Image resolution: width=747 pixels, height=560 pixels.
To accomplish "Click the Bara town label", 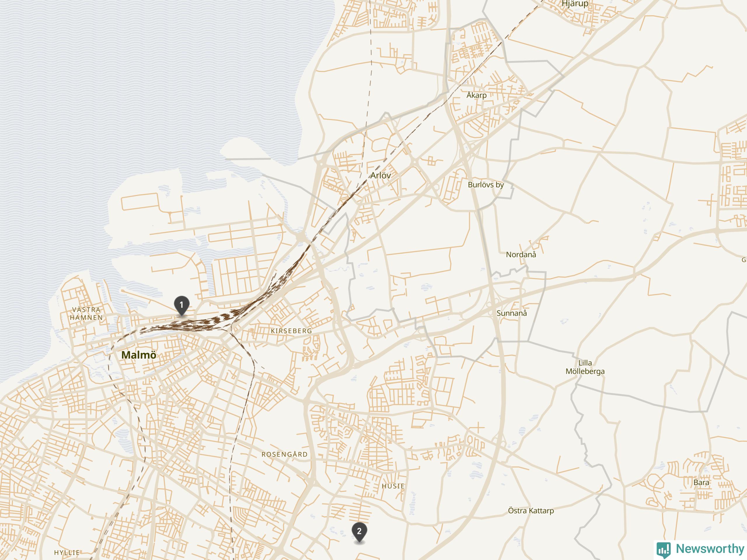I will coord(701,482).
